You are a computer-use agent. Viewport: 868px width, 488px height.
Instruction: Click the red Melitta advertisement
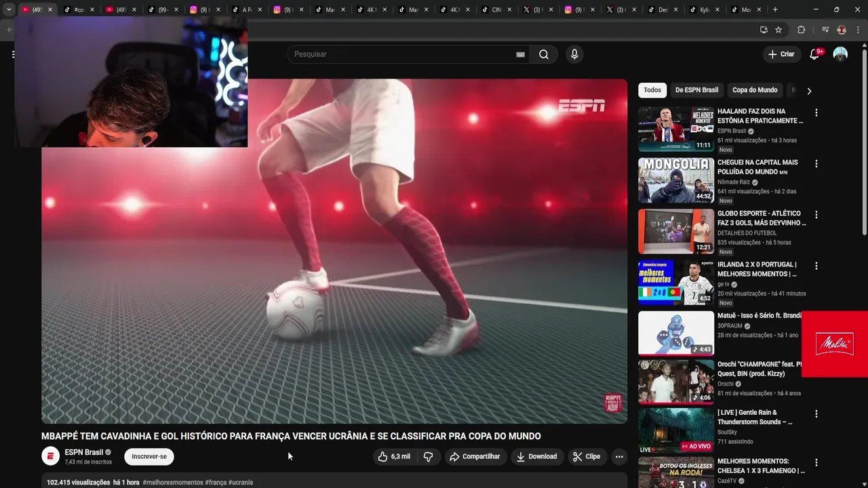[x=835, y=344]
